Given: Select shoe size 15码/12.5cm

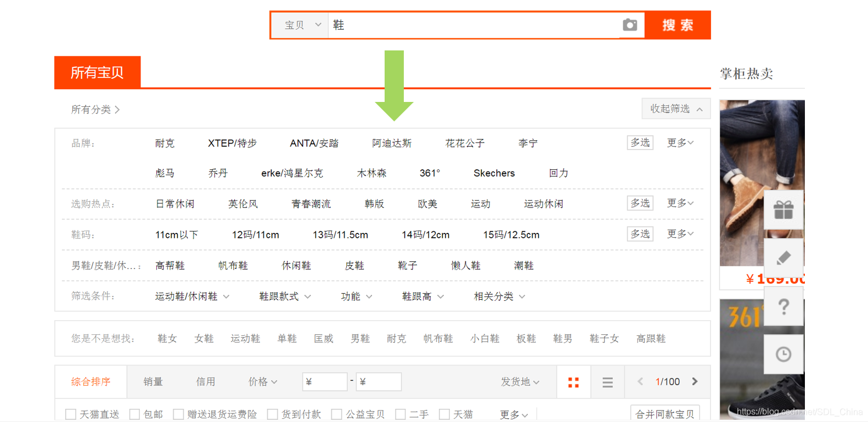Looking at the screenshot, I should point(511,235).
